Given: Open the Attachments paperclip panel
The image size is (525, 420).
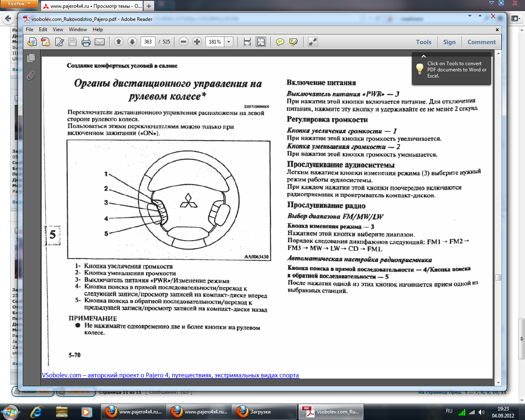Looking at the screenshot, I should [31, 75].
